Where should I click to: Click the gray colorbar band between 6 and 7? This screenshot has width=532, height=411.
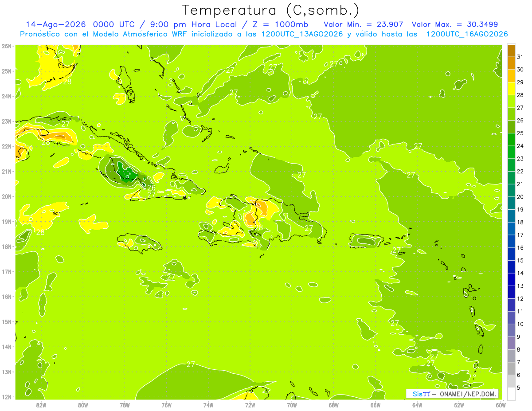point(511,369)
